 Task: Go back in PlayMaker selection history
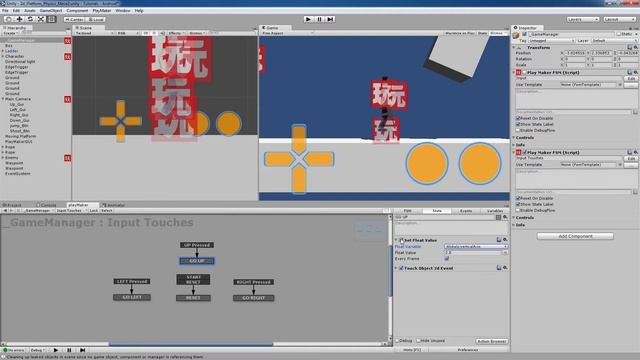5,211
